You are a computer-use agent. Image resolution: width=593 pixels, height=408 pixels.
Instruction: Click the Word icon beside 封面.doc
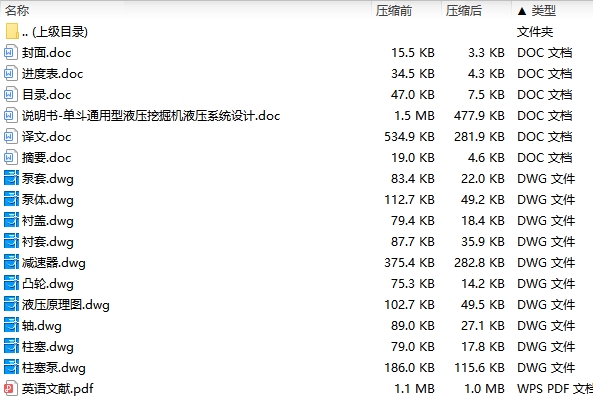pyautogui.click(x=11, y=53)
